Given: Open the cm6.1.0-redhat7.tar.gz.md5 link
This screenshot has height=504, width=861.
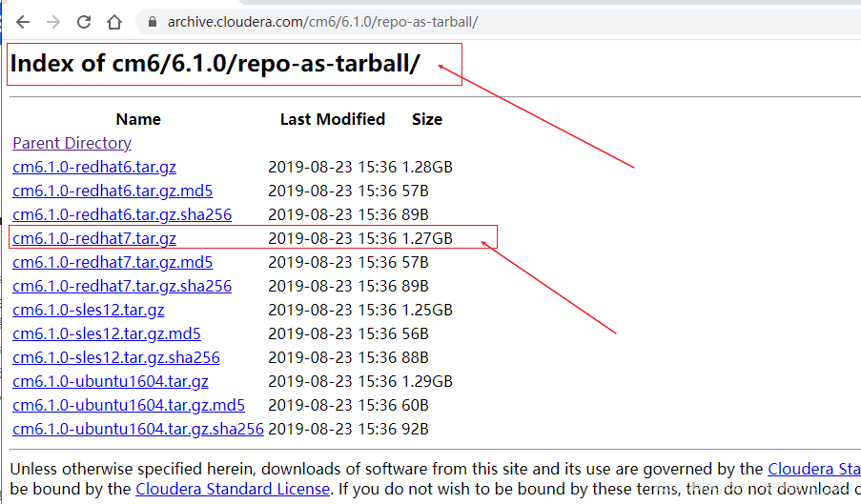Looking at the screenshot, I should click(113, 262).
